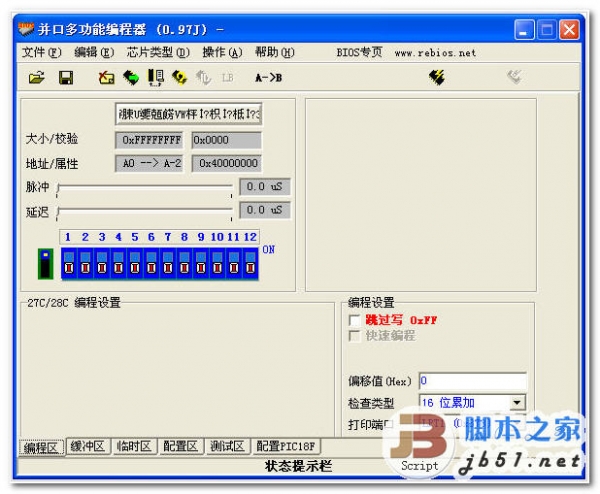Viewport: 600px width, 494px height.
Task: Open file with the folder toolbar icon
Action: [37, 78]
